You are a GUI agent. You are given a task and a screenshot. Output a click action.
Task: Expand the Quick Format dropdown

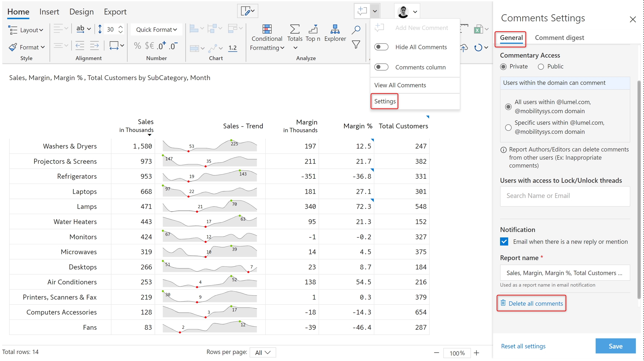[x=156, y=30]
